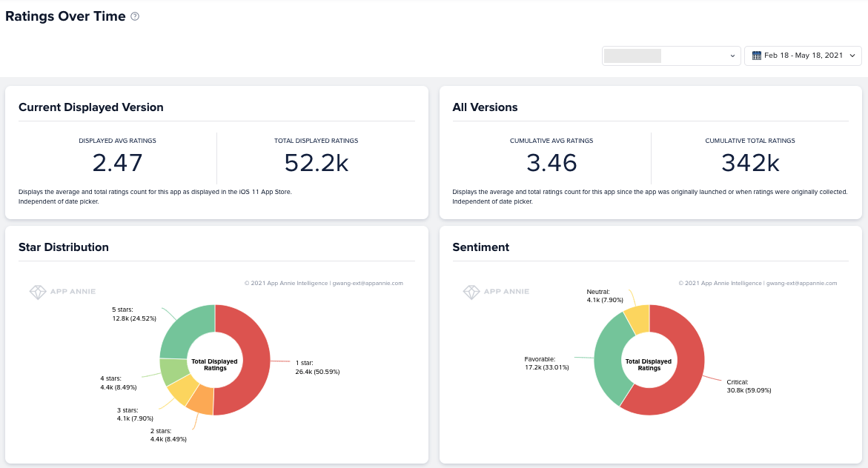Click the DISPLAYED AVG RATINGS label

pyautogui.click(x=117, y=141)
